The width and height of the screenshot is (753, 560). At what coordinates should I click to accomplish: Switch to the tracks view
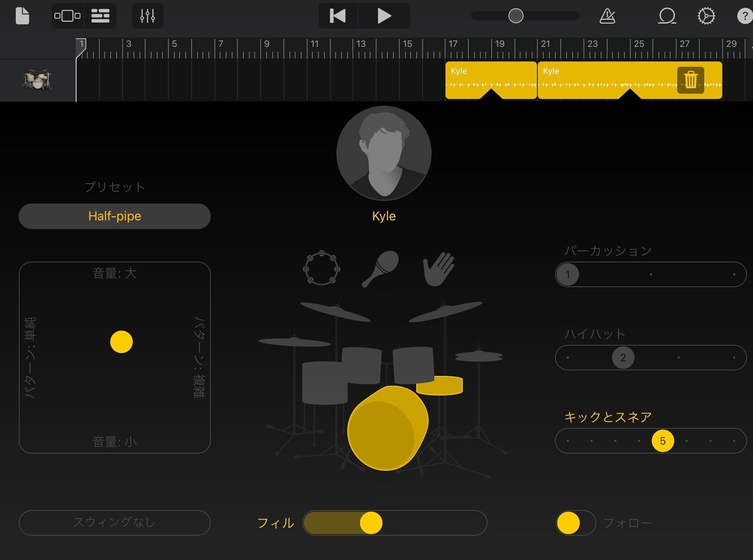tap(100, 16)
